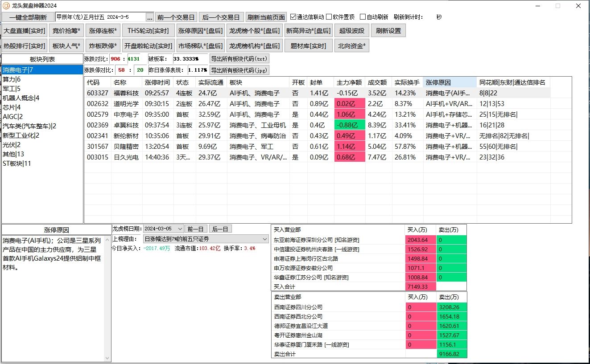
Task: Toggle the 通达信联动 checkbox
Action: 293,17
